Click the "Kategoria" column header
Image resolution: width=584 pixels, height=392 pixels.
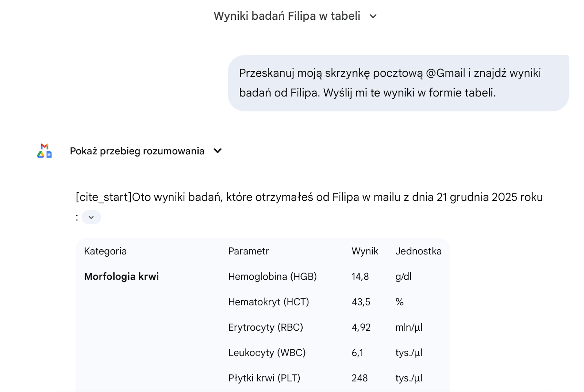tap(105, 251)
